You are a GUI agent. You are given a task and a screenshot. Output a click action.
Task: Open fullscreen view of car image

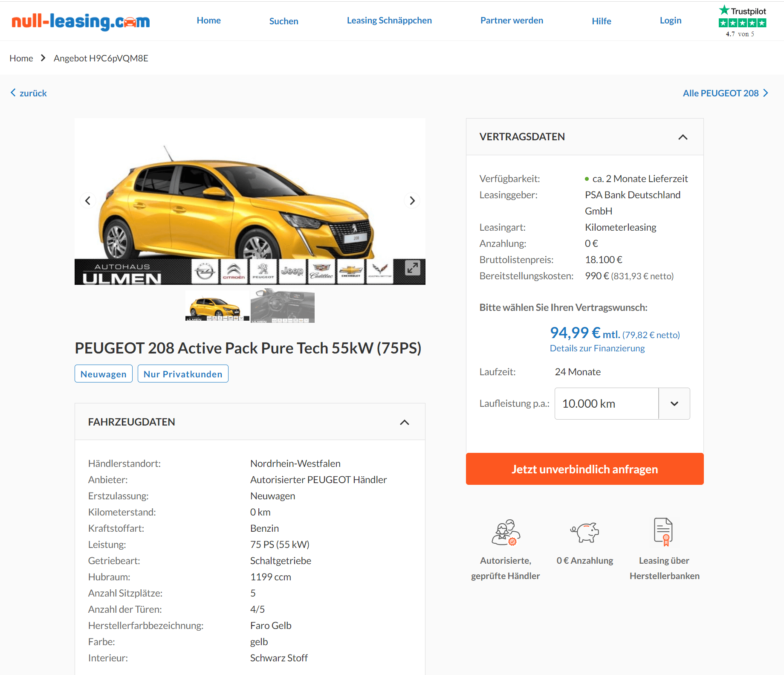[412, 268]
